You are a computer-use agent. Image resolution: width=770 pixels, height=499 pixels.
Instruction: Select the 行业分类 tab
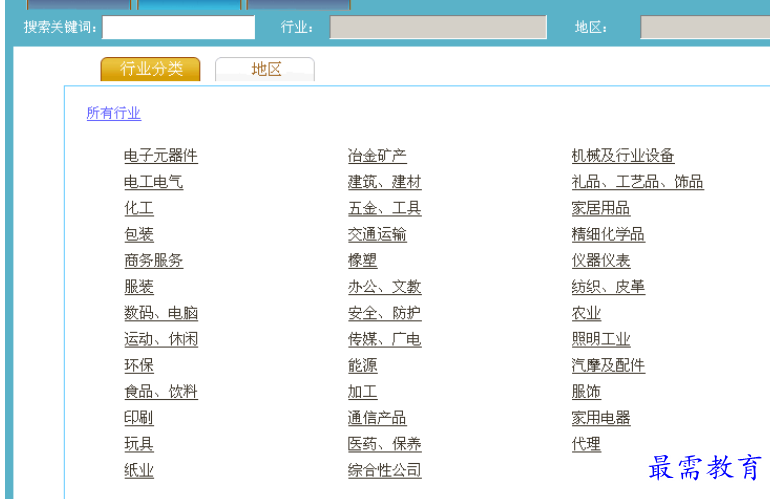coord(150,69)
